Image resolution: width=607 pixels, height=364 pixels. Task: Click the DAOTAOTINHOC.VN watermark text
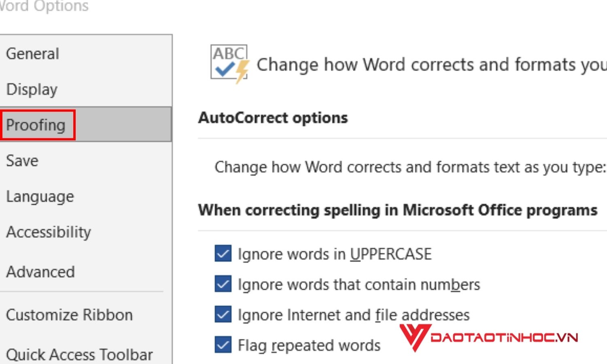504,337
